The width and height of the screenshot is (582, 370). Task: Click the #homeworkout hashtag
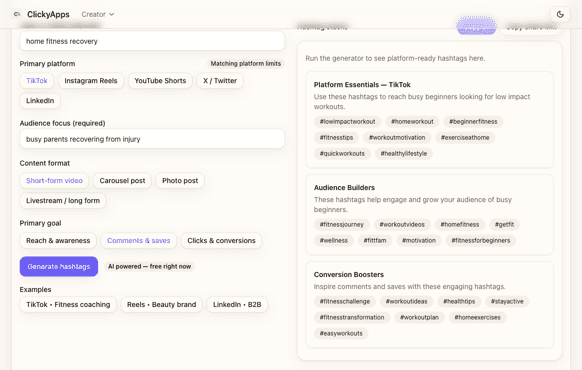point(412,121)
